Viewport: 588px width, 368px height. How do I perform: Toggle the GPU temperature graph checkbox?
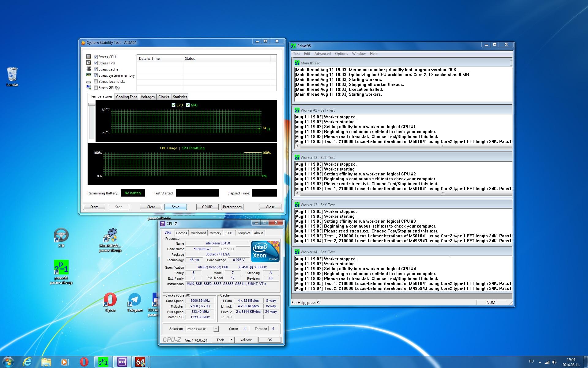point(188,105)
